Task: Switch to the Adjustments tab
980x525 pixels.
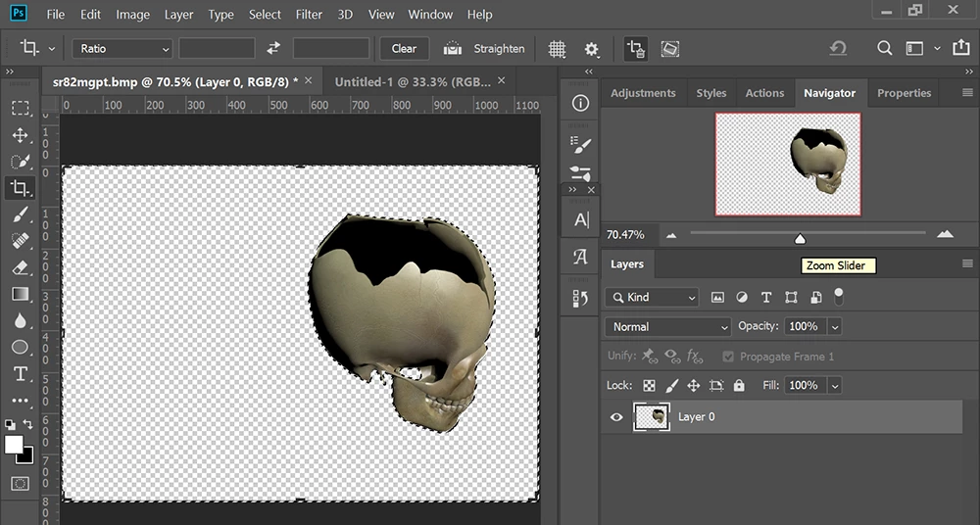Action: tap(643, 93)
